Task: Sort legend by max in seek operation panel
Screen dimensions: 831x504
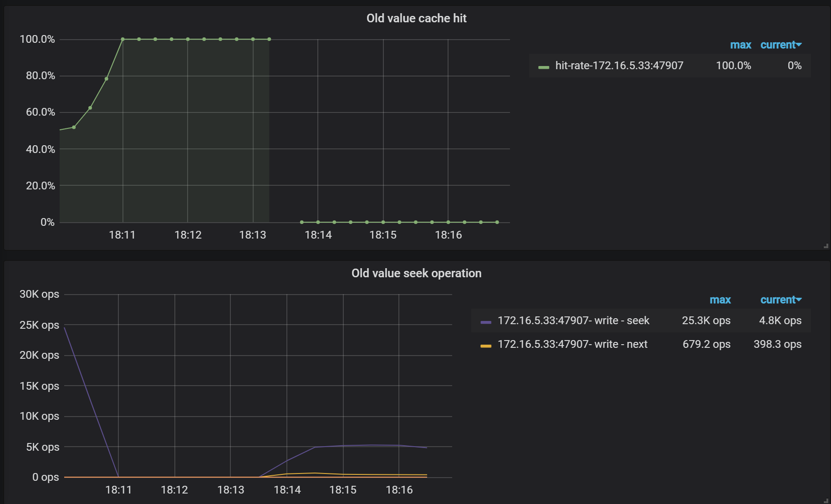Action: tap(720, 300)
